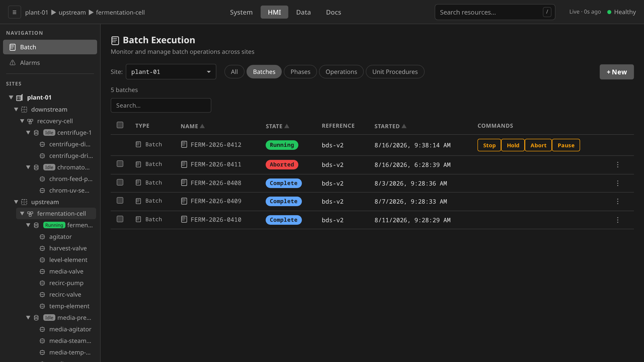
Task: Click the recirc-pump equipment icon
Action: point(42,283)
